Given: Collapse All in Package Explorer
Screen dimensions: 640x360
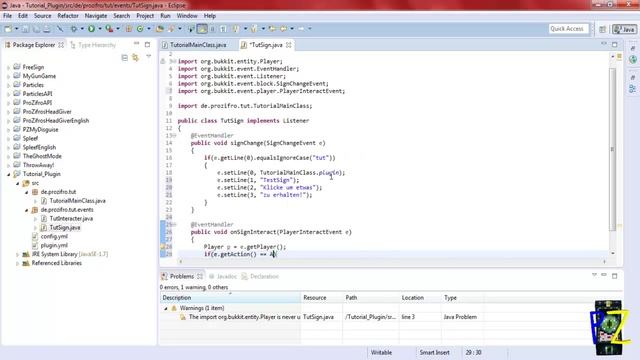Looking at the screenshot, I should coord(124,58).
